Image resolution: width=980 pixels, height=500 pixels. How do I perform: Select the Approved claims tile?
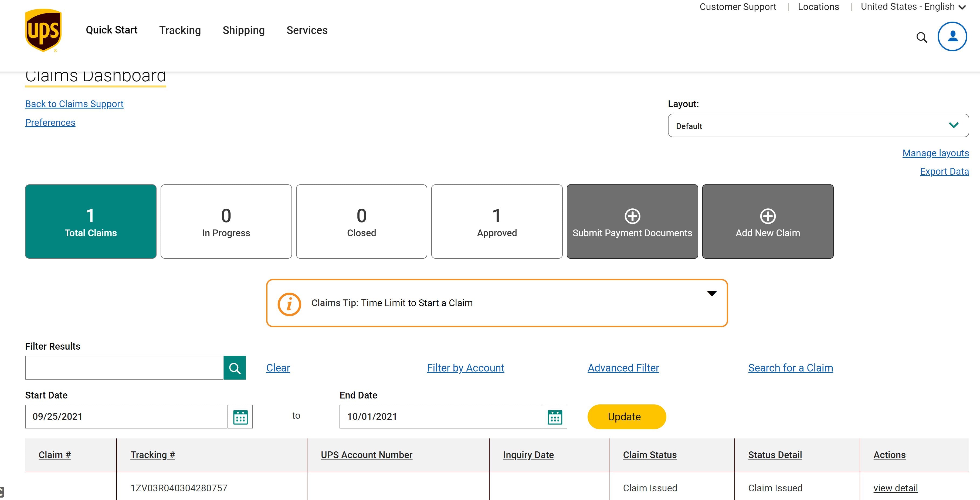click(x=496, y=221)
